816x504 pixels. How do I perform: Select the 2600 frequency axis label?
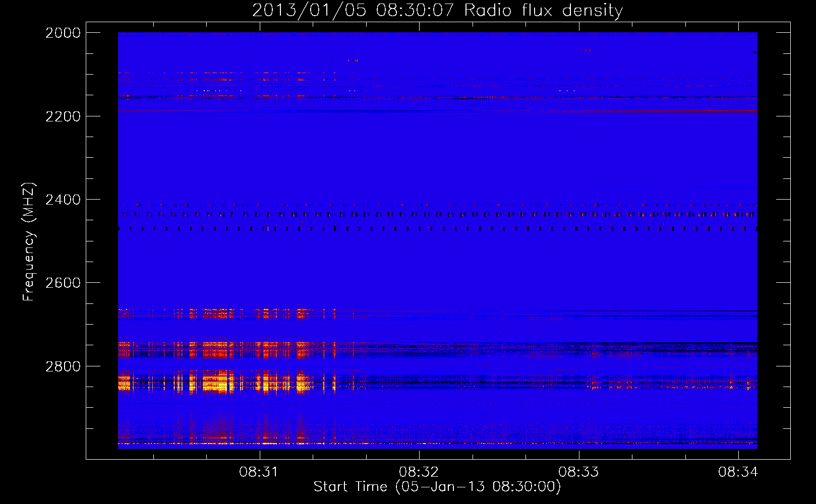click(63, 283)
